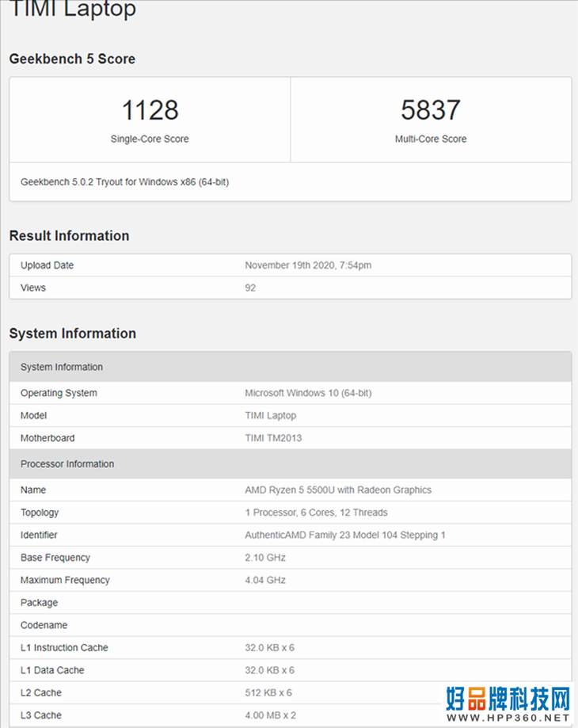Select the Geekbench 5.0.2 Tryout version text
The image size is (578, 728).
coord(124,182)
